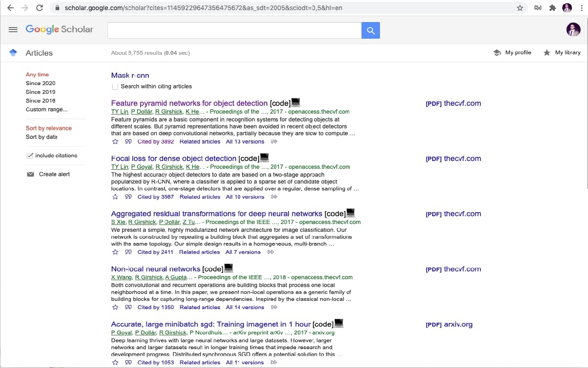Save the Feature pyramid networks result with star
This screenshot has height=368, width=588.
[115, 142]
